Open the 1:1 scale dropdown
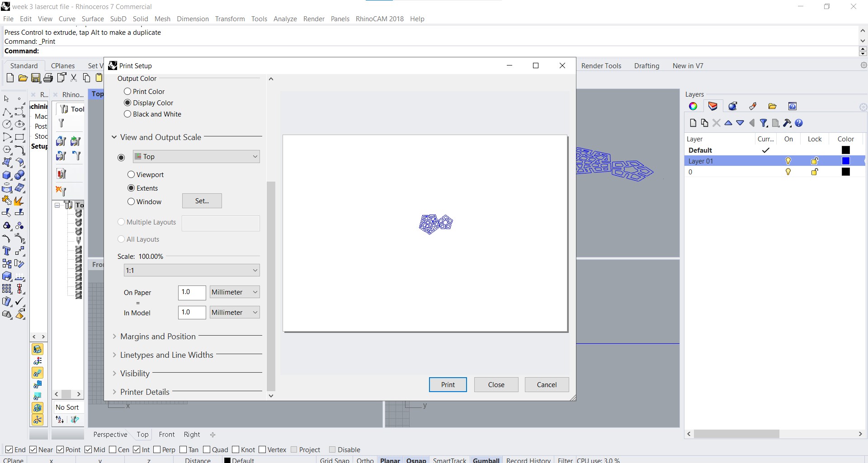This screenshot has height=463, width=868. (x=192, y=270)
